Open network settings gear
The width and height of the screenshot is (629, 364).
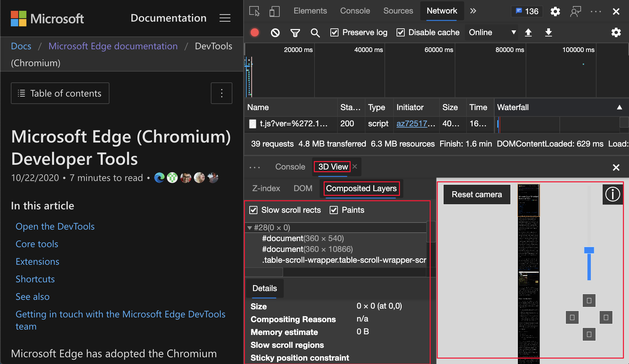[616, 32]
